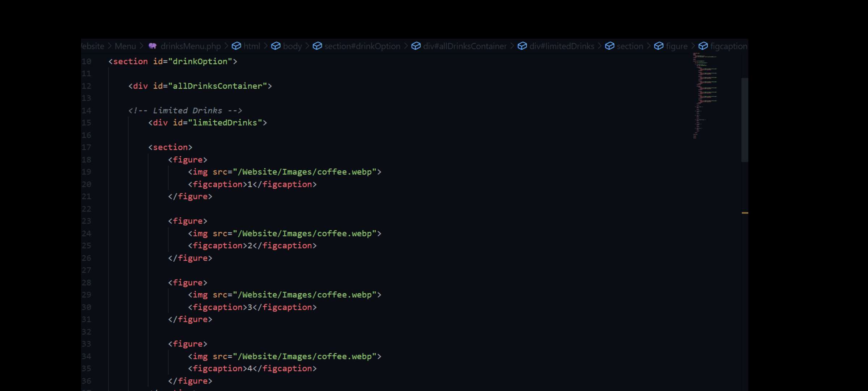Click the Limited Drinks comment text
Screen dimensions: 868x391
[187, 110]
